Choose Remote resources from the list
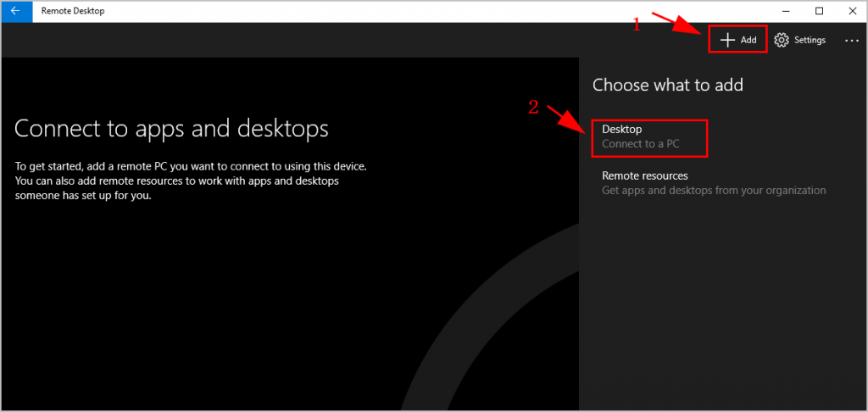Image resolution: width=868 pixels, height=412 pixels. [644, 175]
